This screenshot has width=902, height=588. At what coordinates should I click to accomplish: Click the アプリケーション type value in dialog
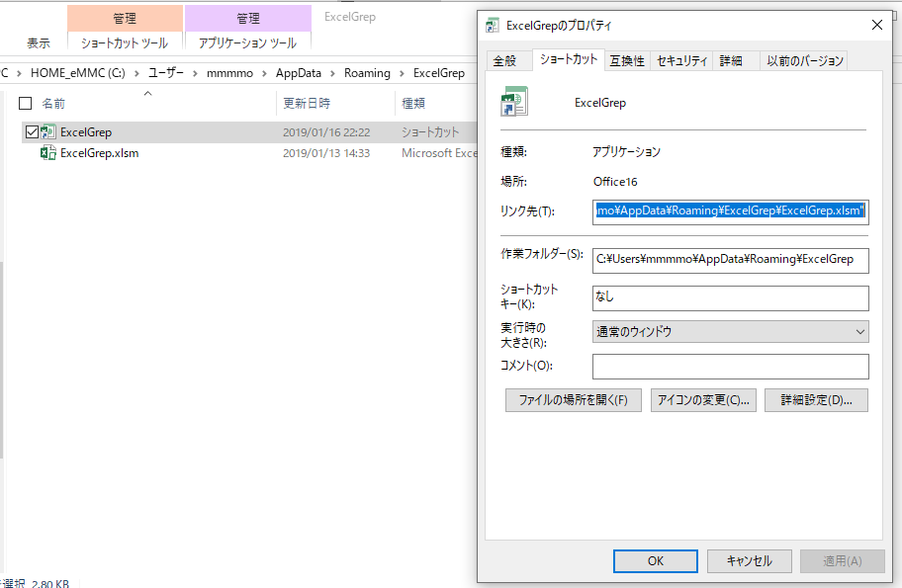pos(626,152)
